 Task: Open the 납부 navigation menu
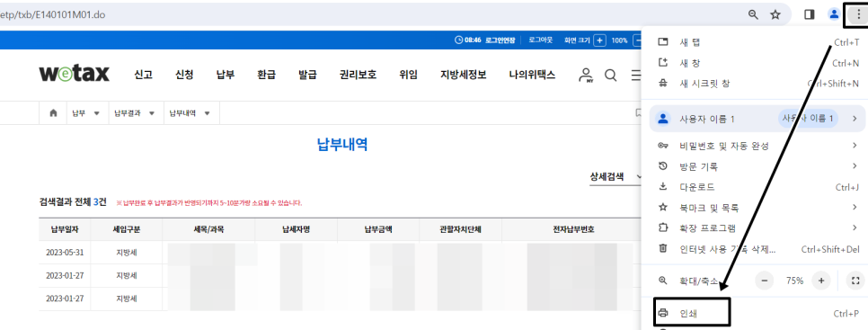[x=226, y=75]
